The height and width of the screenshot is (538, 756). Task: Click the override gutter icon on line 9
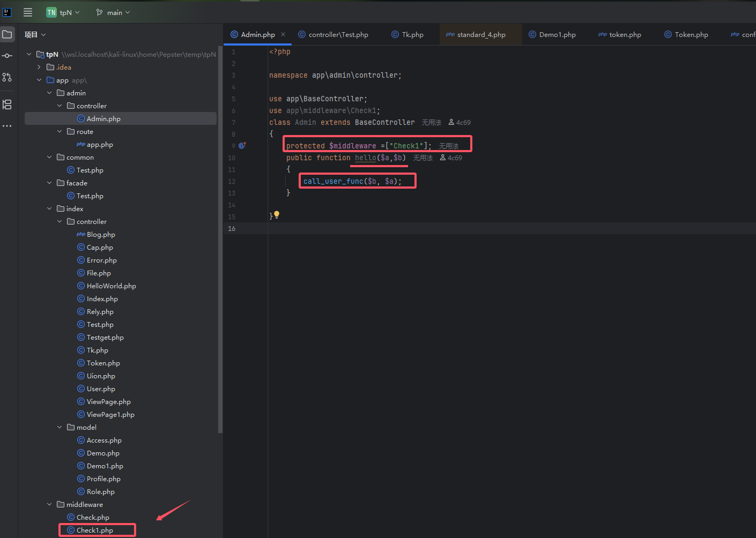click(x=242, y=145)
